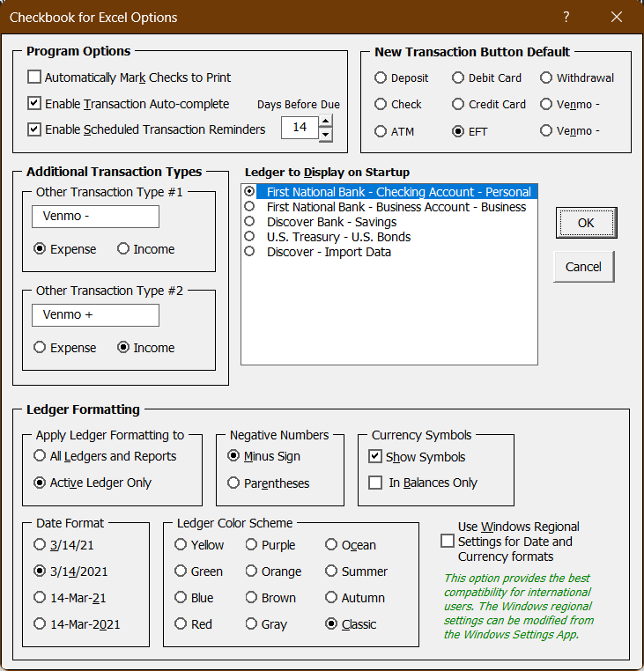Choose Orange ledger color scheme
The image size is (644, 671).
251,571
